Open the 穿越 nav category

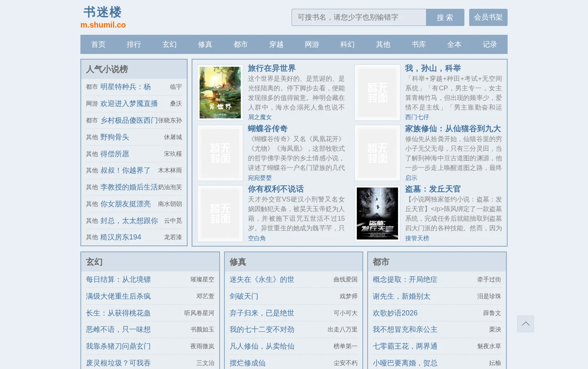point(276,44)
